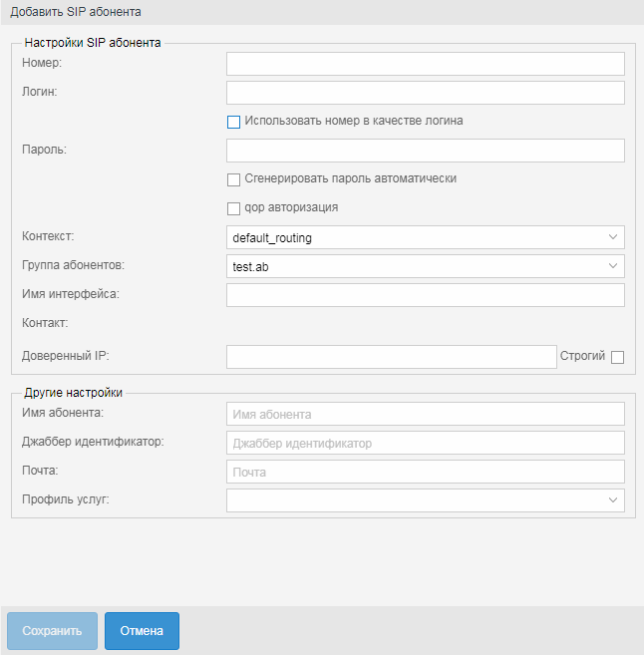Click the Имя интерфейса field

(425, 295)
